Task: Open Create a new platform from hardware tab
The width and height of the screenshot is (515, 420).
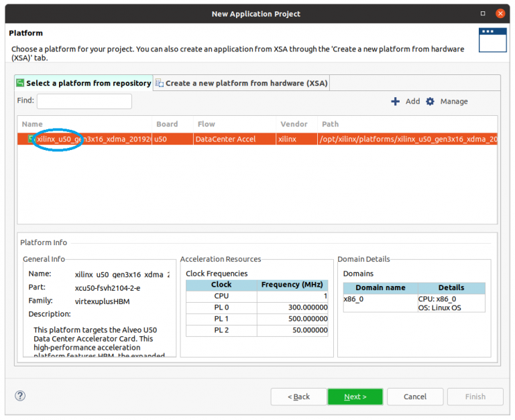Action: pyautogui.click(x=246, y=83)
